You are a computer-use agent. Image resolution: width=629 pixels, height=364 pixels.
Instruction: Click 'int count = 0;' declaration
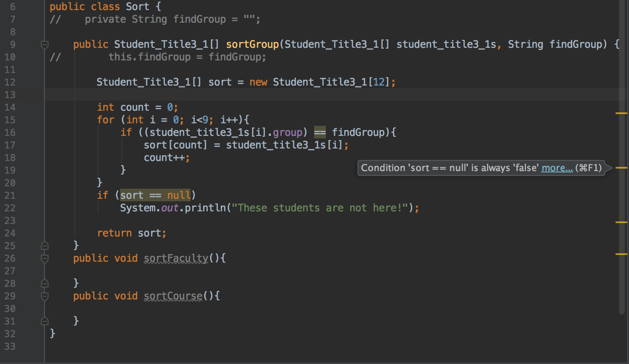click(x=138, y=107)
